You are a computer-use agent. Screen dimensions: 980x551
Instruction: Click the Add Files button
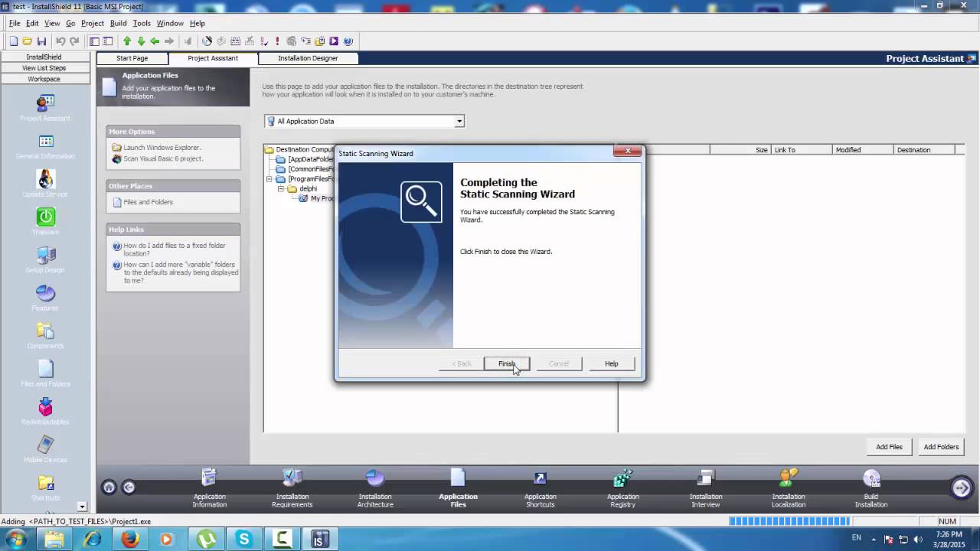[x=889, y=447]
